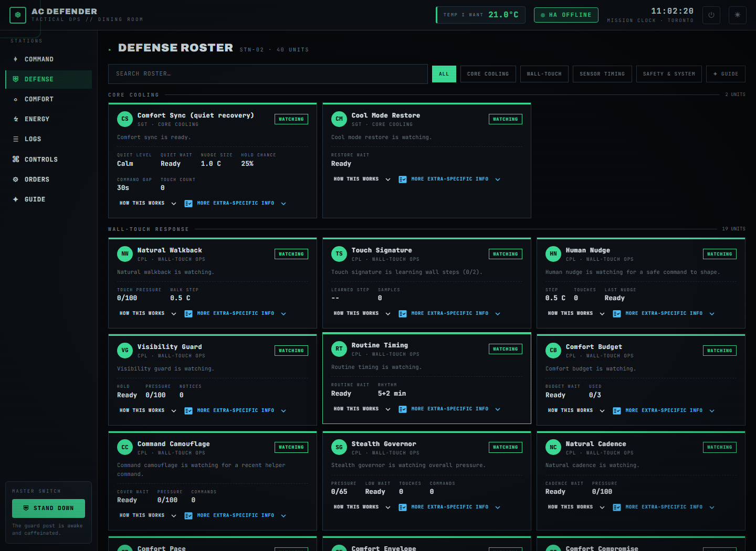Filter by Sensor Timing
This screenshot has width=756, height=551.
point(602,74)
